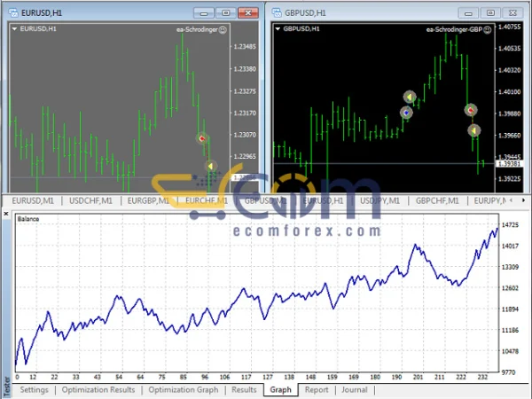Image resolution: width=532 pixels, height=399 pixels.
Task: Click the 1.23485 price on EURUSD axis
Action: pos(245,47)
